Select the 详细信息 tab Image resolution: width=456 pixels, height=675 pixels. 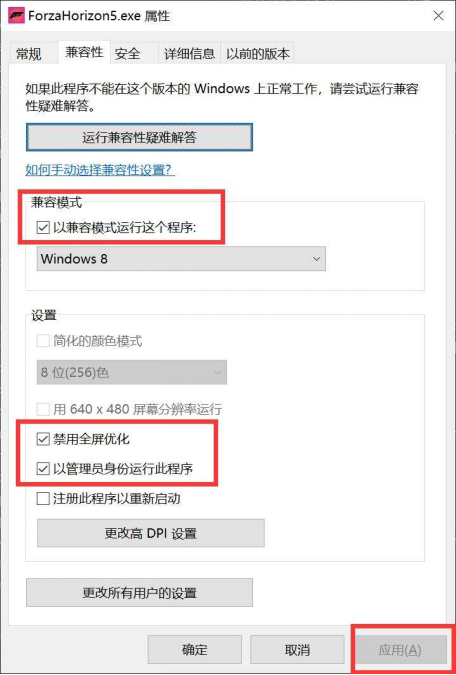click(189, 54)
